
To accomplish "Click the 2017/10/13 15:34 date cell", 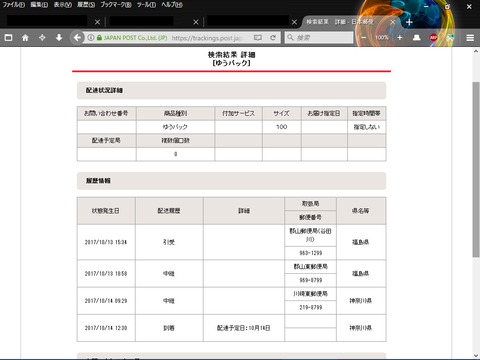I will point(106,242).
